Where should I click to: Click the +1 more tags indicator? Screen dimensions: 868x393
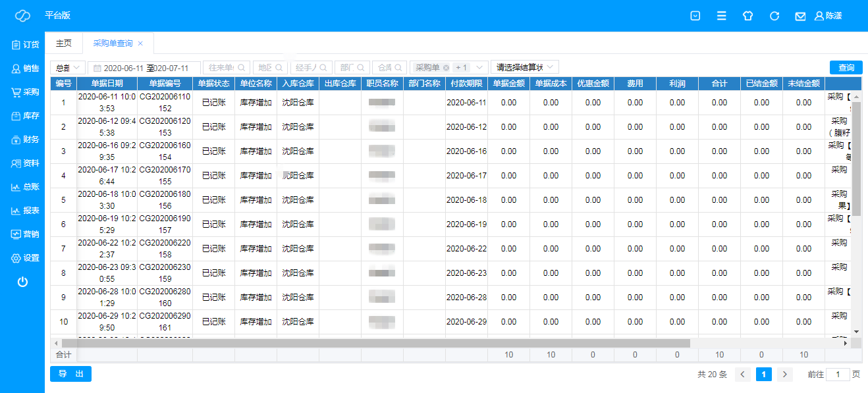(461, 68)
